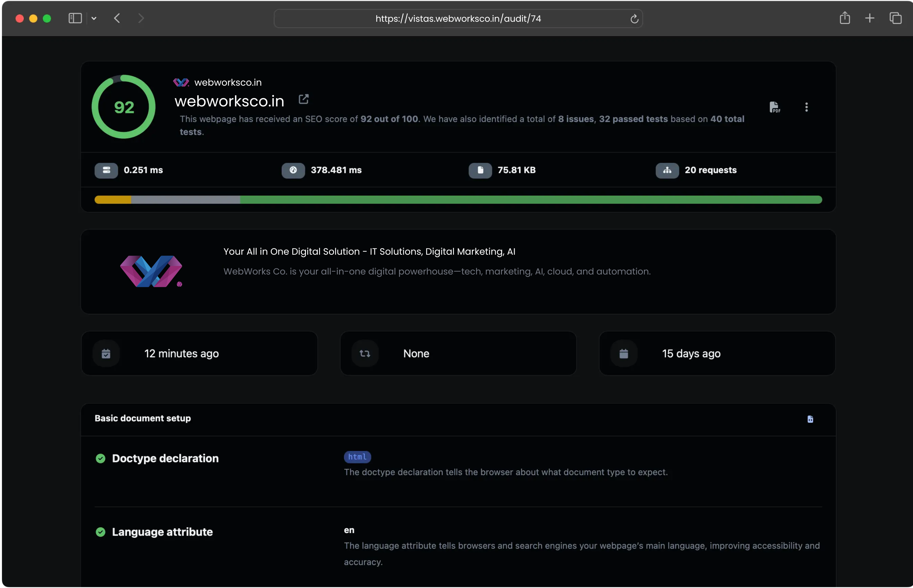Viewport: 913px width, 588px height.
Task: Open the Share menu in Safari
Action: [844, 18]
